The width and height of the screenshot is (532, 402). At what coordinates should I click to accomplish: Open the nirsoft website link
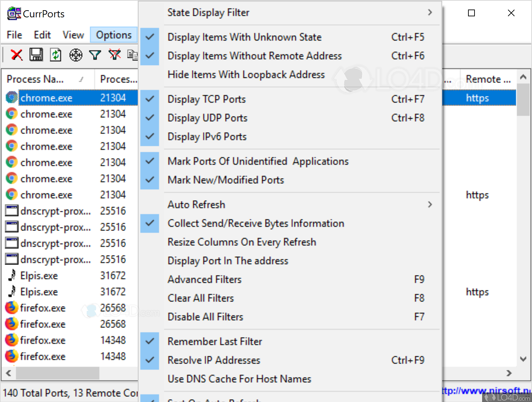[486, 390]
